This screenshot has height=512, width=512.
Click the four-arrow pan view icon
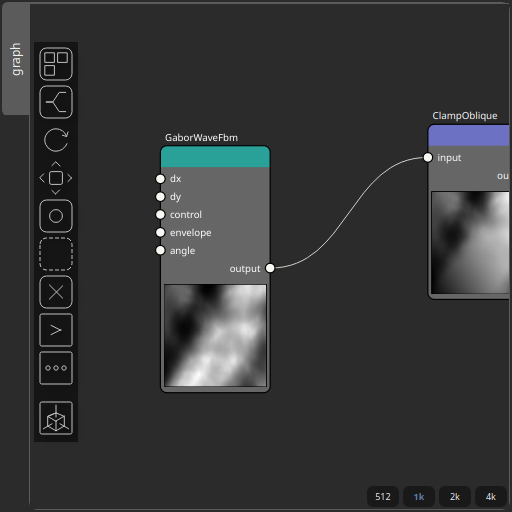pyautogui.click(x=56, y=178)
